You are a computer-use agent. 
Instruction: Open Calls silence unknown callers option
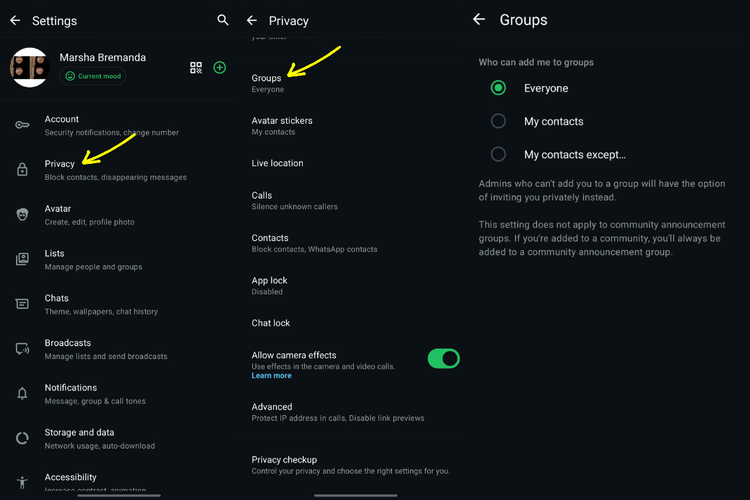(349, 200)
